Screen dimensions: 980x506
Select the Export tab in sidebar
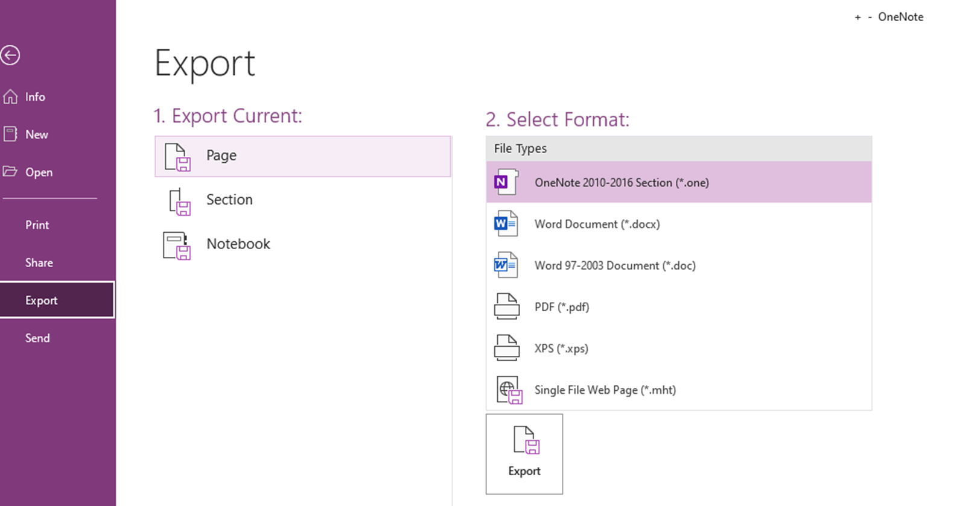pyautogui.click(x=42, y=300)
